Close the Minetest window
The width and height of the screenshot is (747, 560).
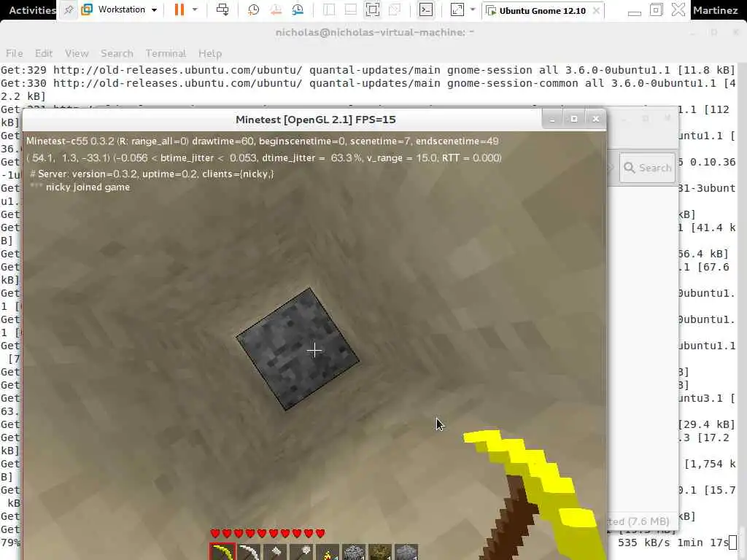point(596,119)
